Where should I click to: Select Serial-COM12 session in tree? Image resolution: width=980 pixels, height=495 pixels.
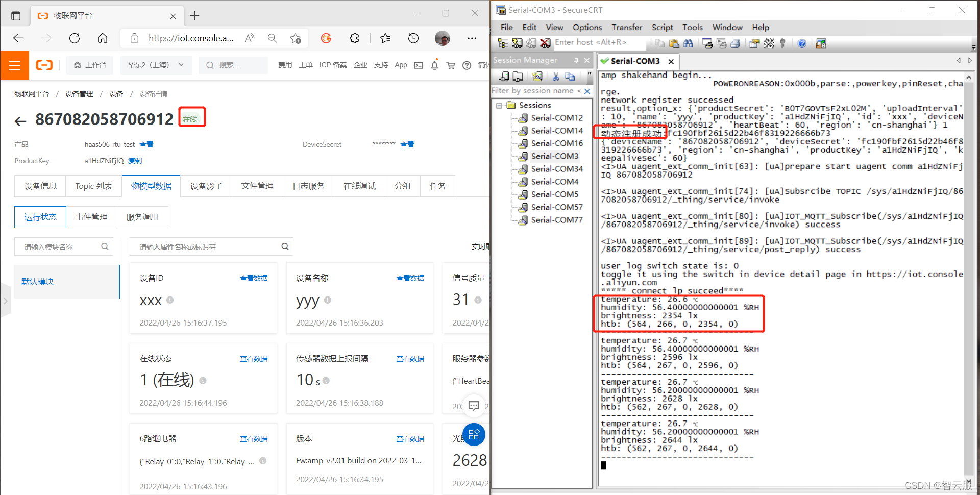556,118
